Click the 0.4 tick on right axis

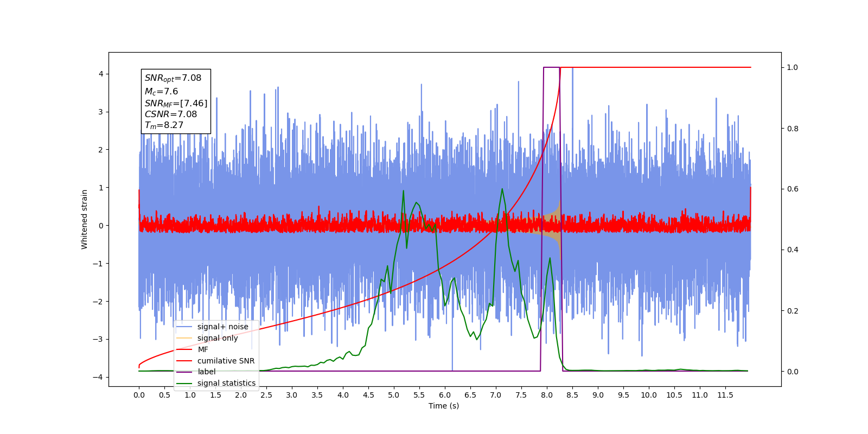[x=793, y=250]
